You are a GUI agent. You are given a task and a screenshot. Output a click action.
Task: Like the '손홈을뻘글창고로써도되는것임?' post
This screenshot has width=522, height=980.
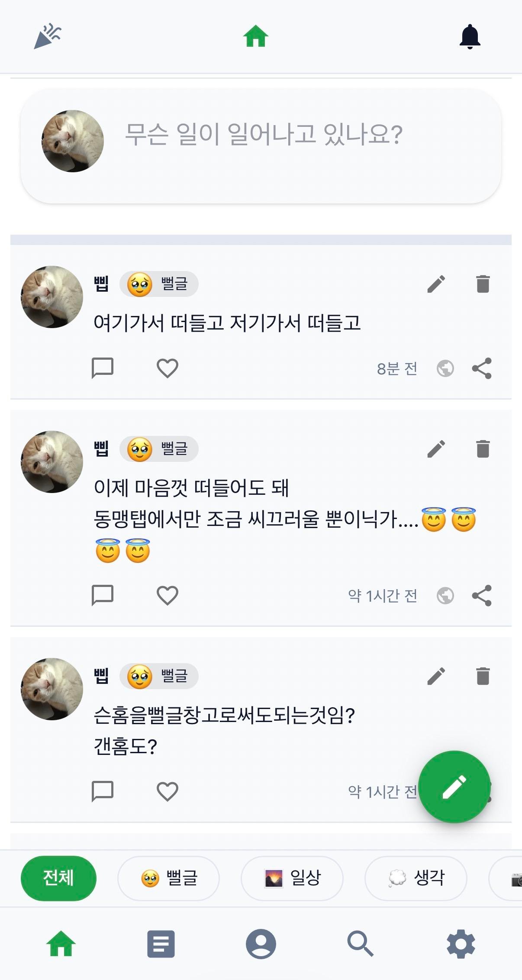click(168, 791)
